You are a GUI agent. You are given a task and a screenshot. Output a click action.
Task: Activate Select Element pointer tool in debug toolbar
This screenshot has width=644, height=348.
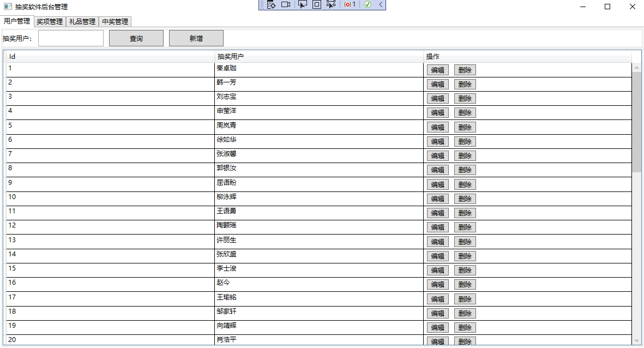(303, 4)
